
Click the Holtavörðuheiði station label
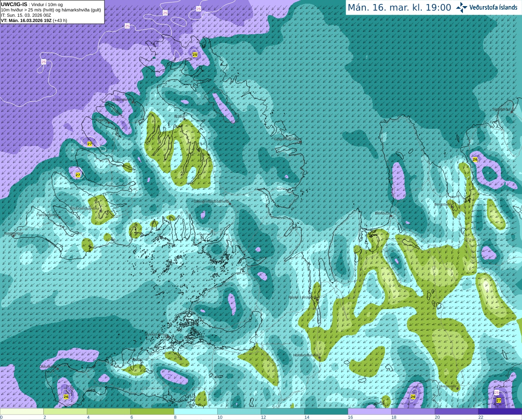[306, 355]
